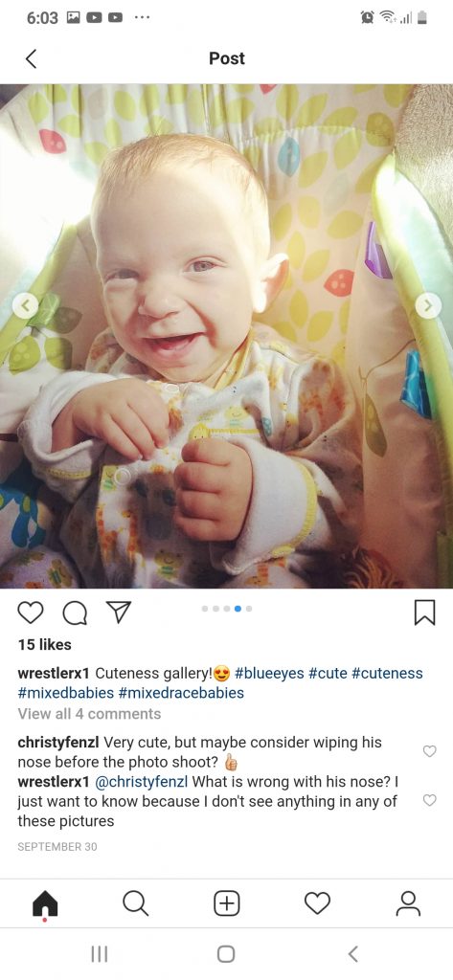Save post with the bookmark icon
Screen dimensions: 453x980
(425, 612)
